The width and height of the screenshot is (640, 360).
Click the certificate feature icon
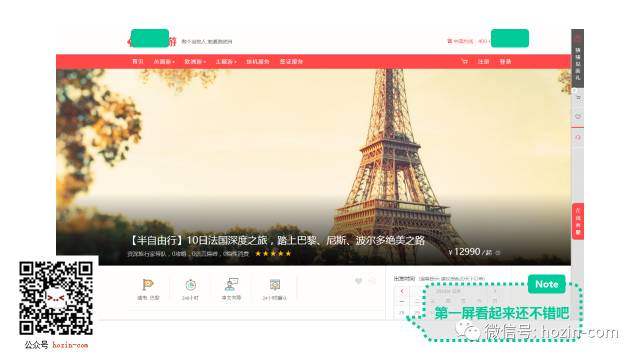pyautogui.click(x=275, y=284)
